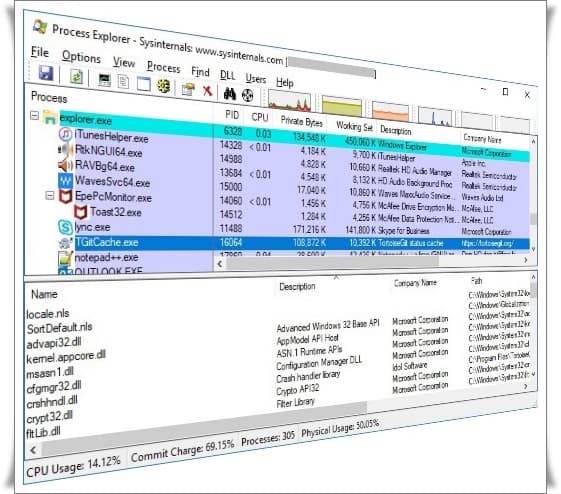The height and width of the screenshot is (494, 561).
Task: Open the Process menu
Action: click(x=164, y=67)
